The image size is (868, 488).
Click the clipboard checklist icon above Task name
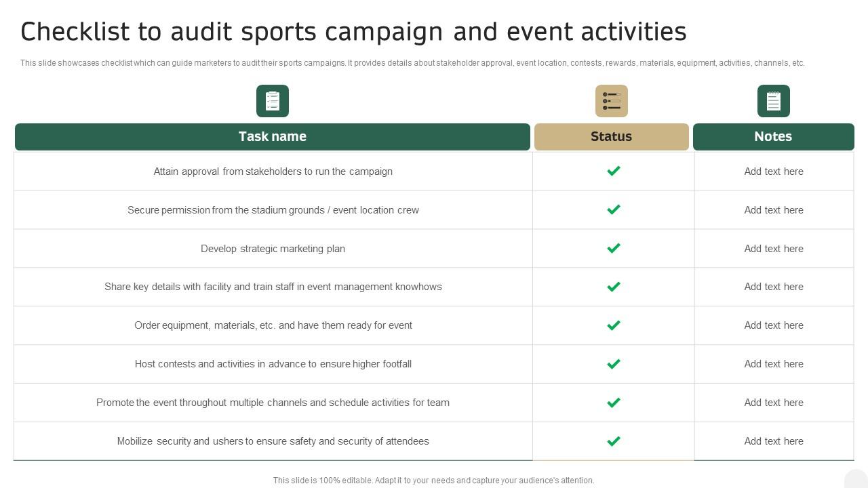(x=273, y=101)
